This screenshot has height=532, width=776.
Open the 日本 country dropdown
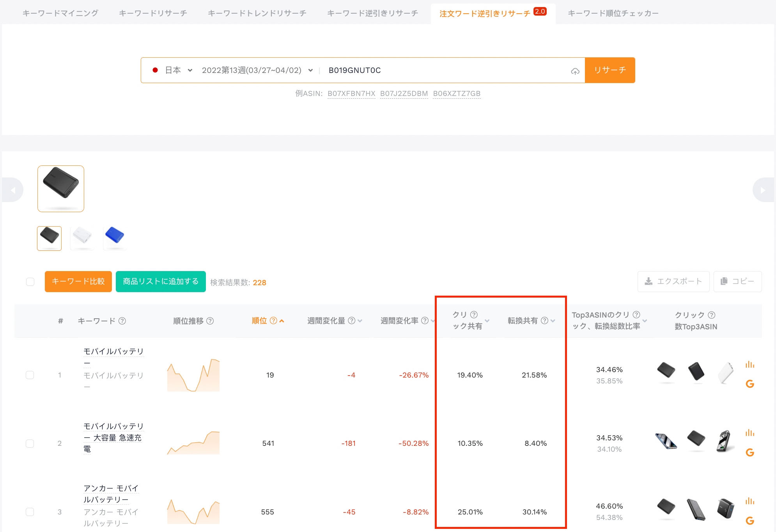174,70
